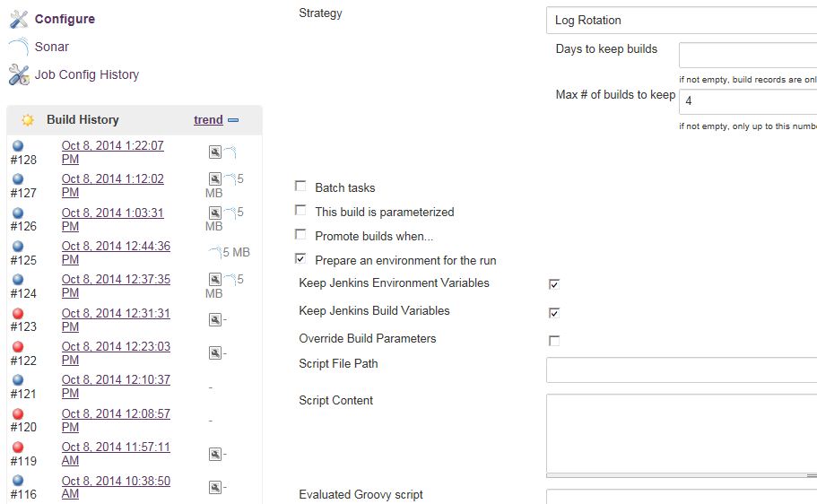Click the Script Content text area
The image size is (817, 504).
(681, 433)
